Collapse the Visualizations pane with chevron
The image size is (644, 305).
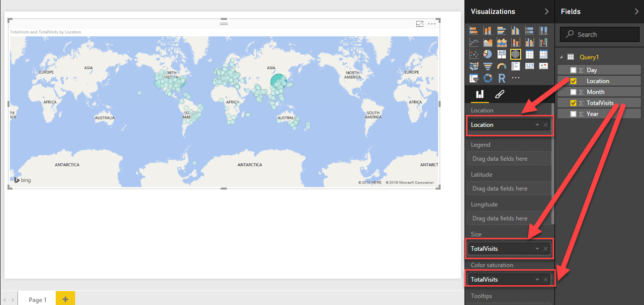pos(547,11)
